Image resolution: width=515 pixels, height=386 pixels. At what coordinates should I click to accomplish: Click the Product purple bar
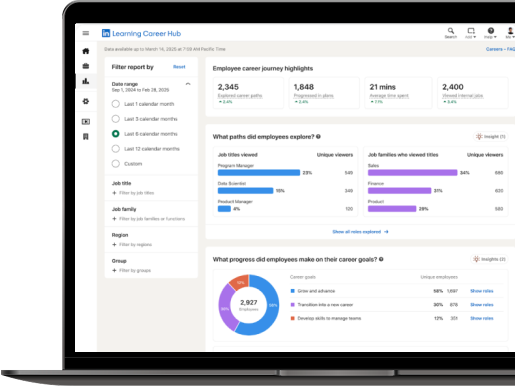pos(392,209)
